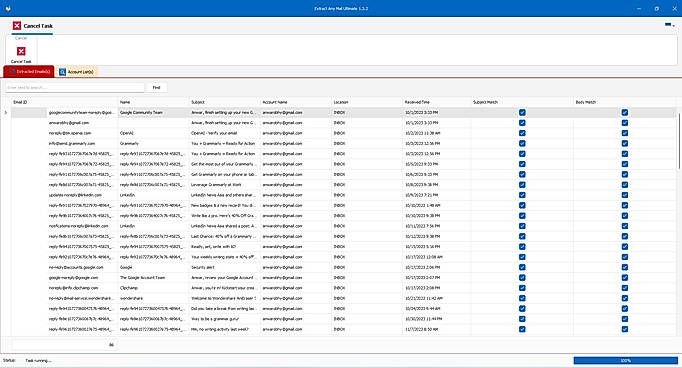682x368 pixels.
Task: Toggle Subject Match for the 11/7/2023 row
Action: (x=522, y=329)
